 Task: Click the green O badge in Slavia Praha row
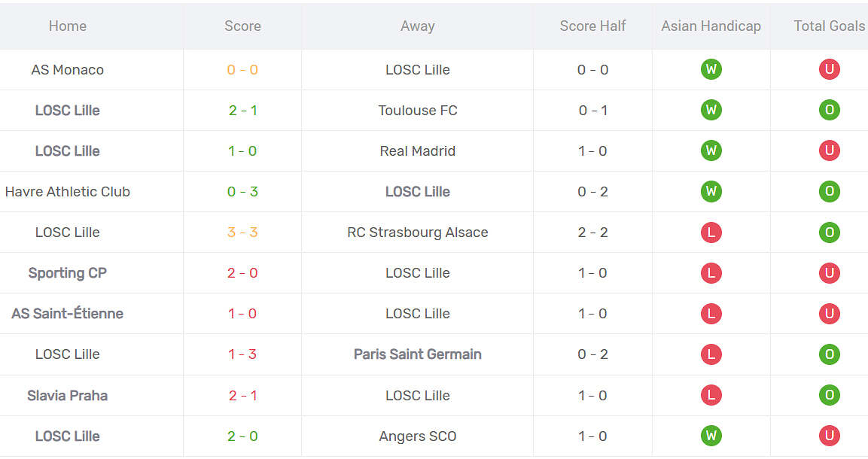(x=830, y=395)
